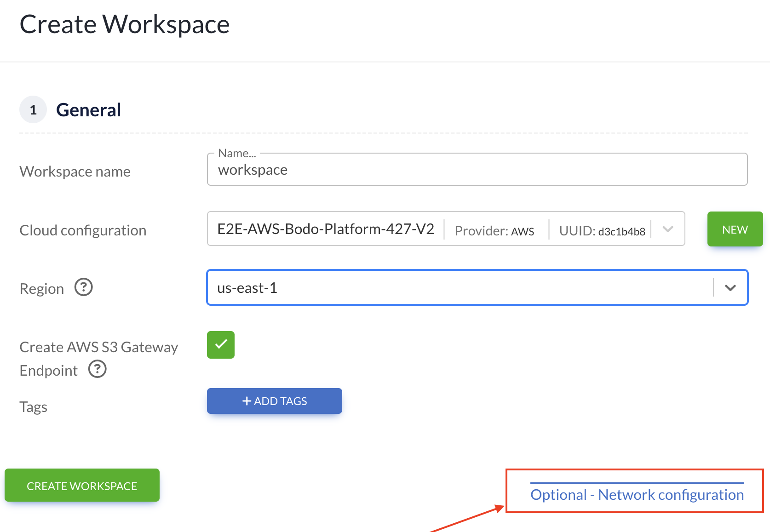Click the Tags label
This screenshot has width=770, height=532.
(33, 407)
